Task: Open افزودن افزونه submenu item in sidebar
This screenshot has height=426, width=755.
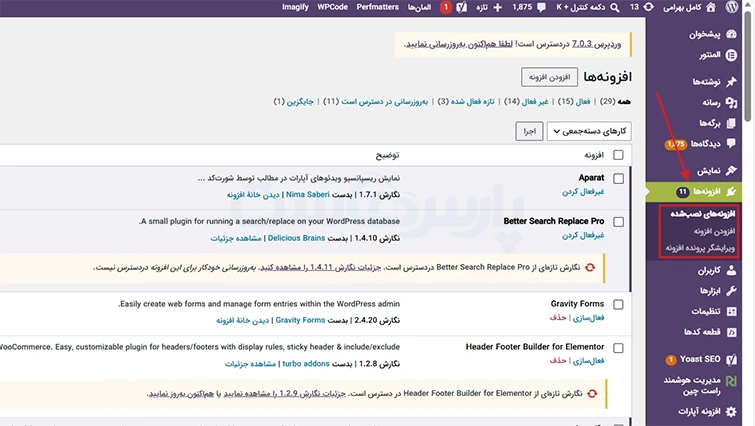Action: [x=715, y=232]
